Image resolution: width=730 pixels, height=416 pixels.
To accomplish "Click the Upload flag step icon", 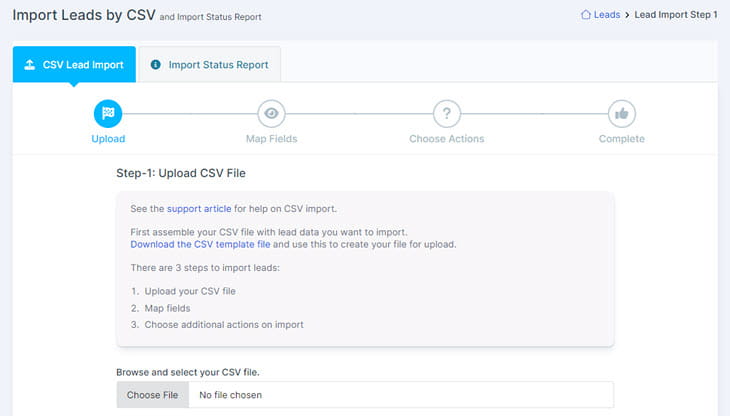I will tap(108, 114).
